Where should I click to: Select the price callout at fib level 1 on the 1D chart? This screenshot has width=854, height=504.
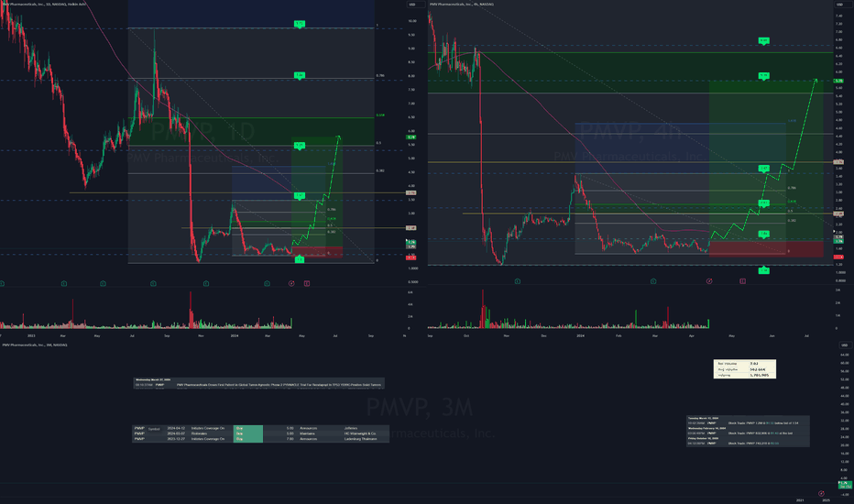pyautogui.click(x=300, y=24)
